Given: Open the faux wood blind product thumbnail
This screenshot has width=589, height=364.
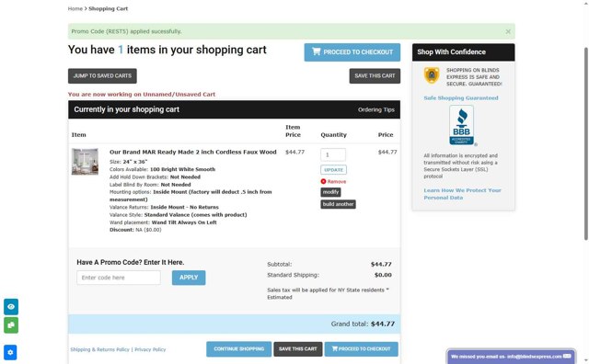Looking at the screenshot, I should tap(85, 162).
